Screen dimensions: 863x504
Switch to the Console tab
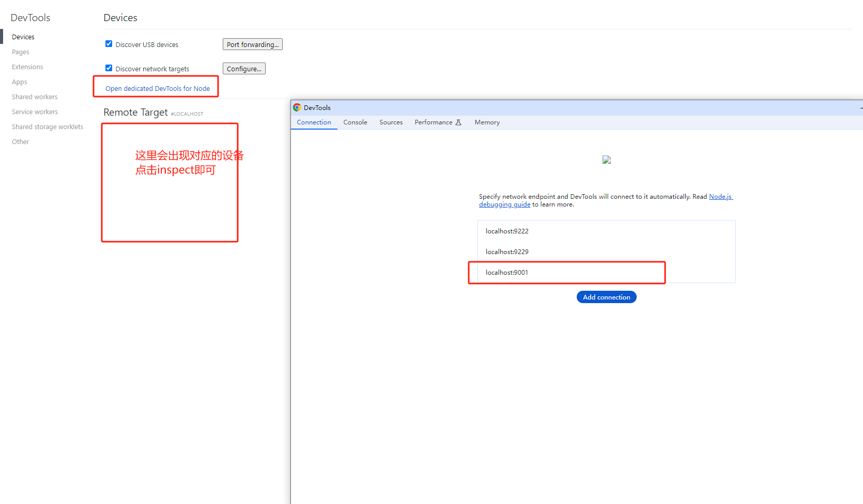tap(355, 122)
